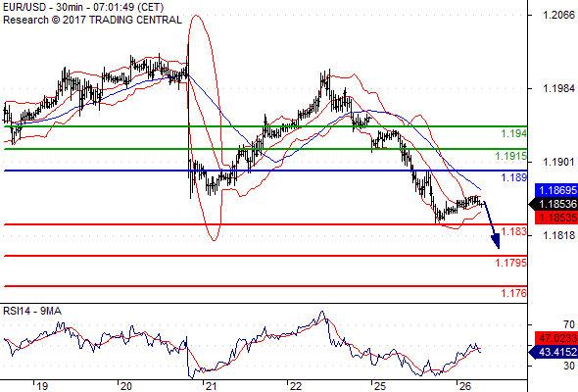
Task: Select the black 1.18536 current price tag
Action: click(554, 204)
